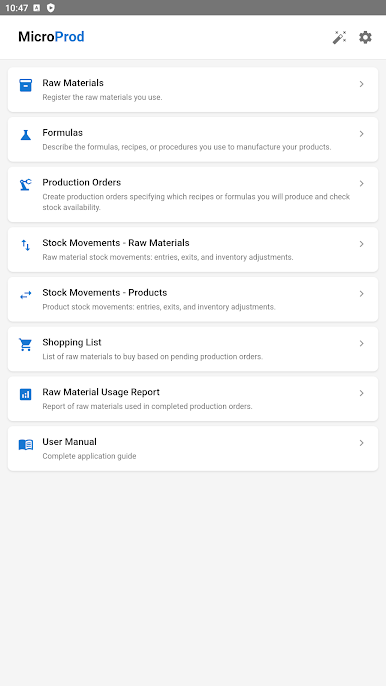386x686 pixels.
Task: Tap the User Manual open book icon
Action: (x=26, y=445)
